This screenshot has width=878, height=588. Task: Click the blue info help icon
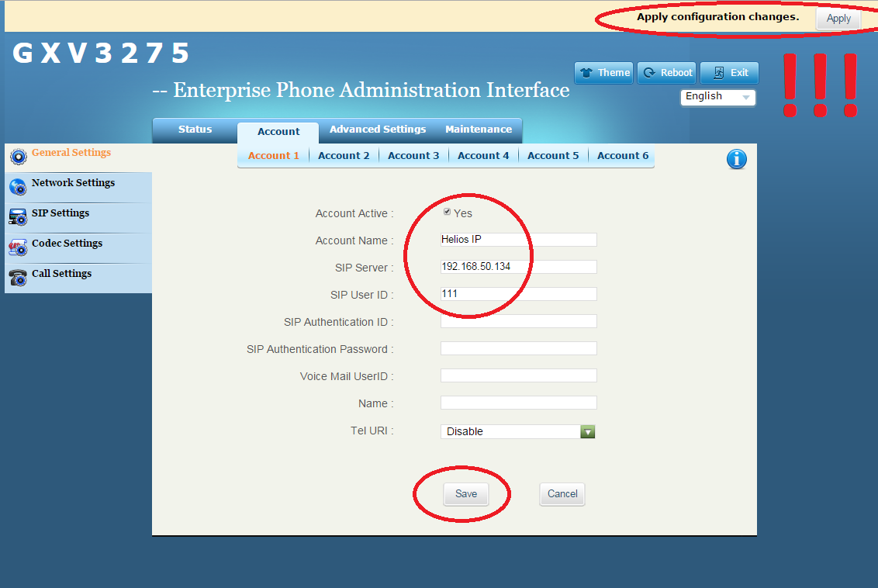[x=736, y=159]
